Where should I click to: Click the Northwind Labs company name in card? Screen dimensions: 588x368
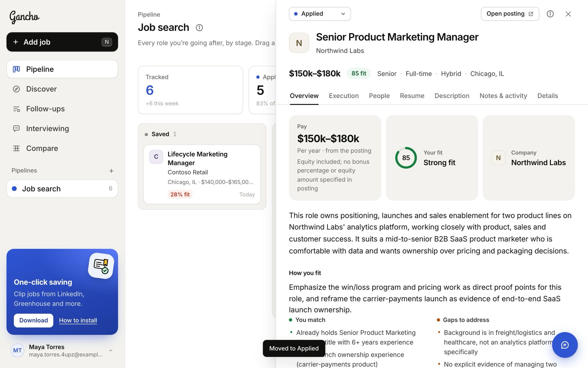pyautogui.click(x=538, y=163)
